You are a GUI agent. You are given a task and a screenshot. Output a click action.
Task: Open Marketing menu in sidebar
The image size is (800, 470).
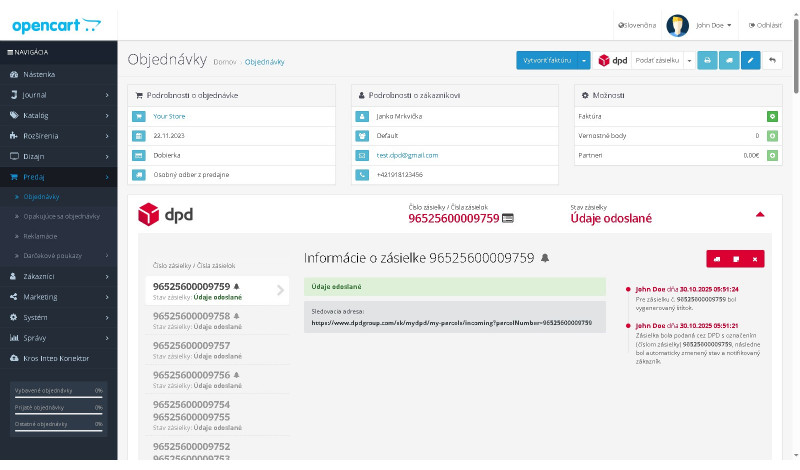(x=59, y=296)
